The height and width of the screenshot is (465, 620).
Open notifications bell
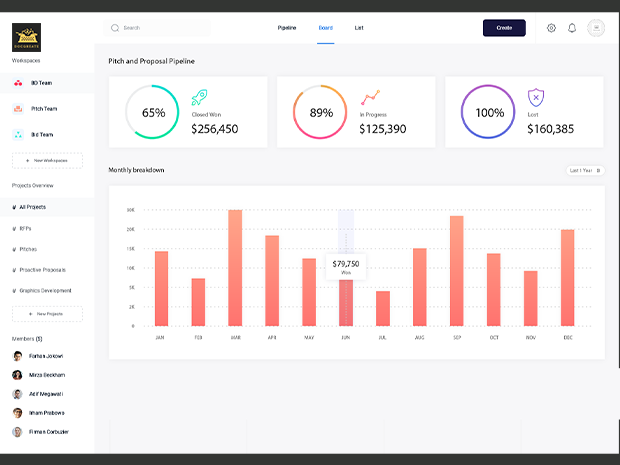coord(572,28)
